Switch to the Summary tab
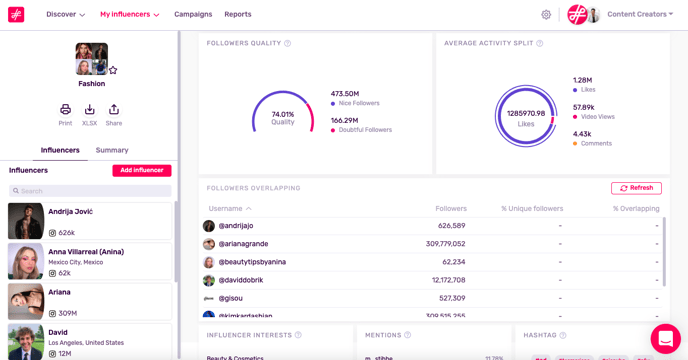The image size is (688, 360). point(112,150)
